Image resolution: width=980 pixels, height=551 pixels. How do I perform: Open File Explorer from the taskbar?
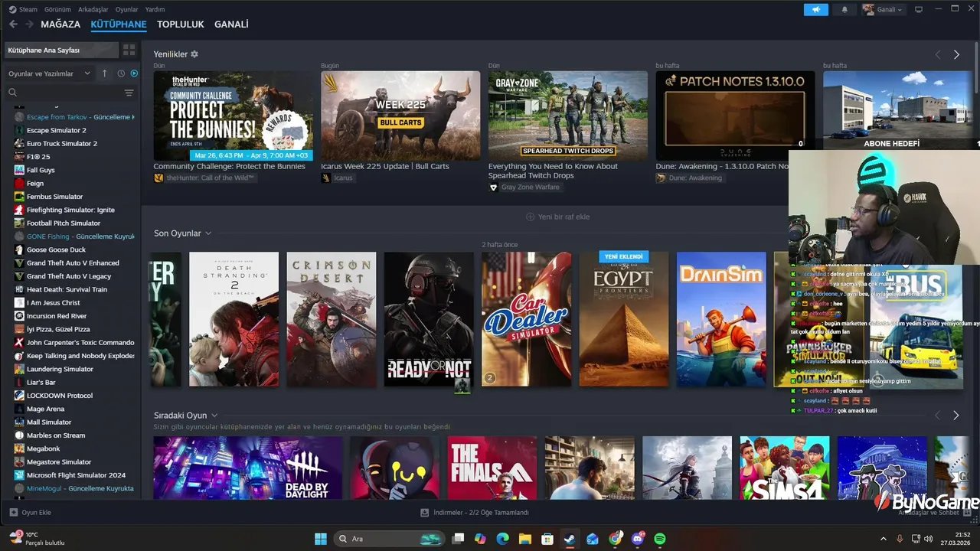click(x=525, y=539)
